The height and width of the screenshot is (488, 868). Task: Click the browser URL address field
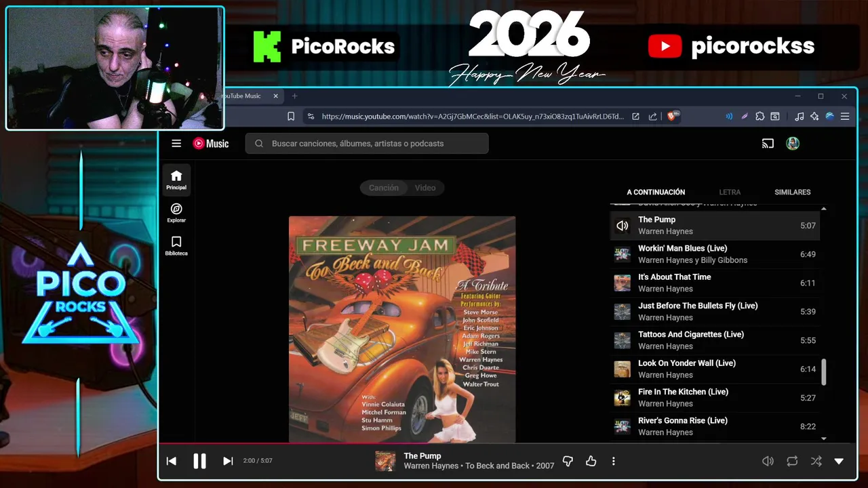[473, 117]
